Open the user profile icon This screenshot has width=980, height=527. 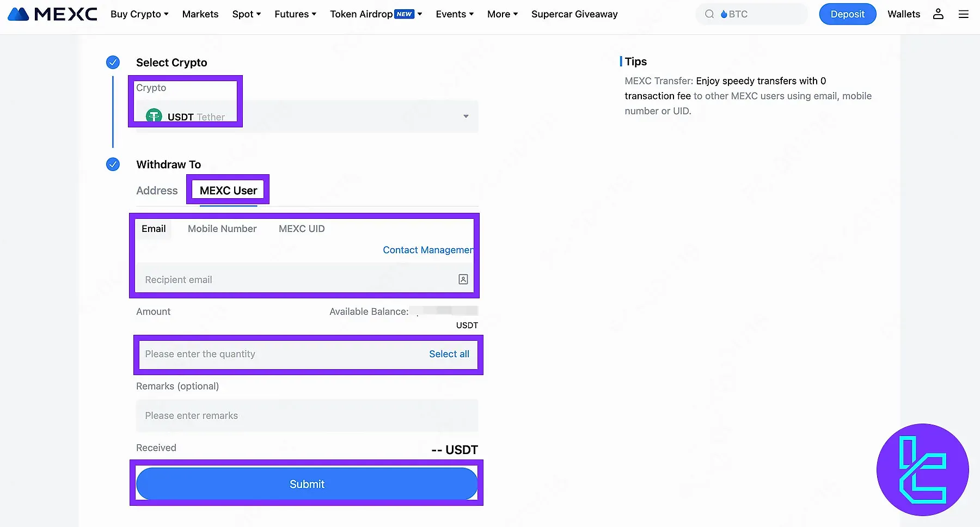pyautogui.click(x=938, y=14)
